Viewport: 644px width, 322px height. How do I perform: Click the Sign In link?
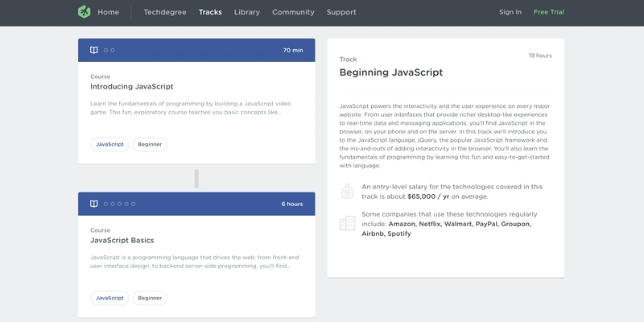[510, 12]
